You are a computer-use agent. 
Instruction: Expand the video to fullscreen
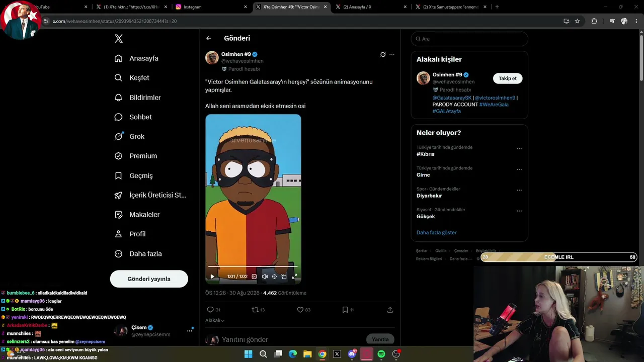click(x=295, y=277)
